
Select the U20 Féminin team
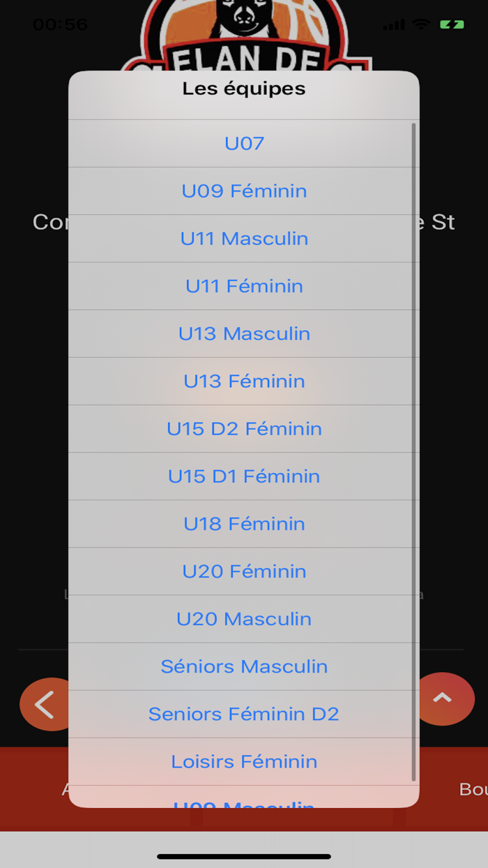244,571
